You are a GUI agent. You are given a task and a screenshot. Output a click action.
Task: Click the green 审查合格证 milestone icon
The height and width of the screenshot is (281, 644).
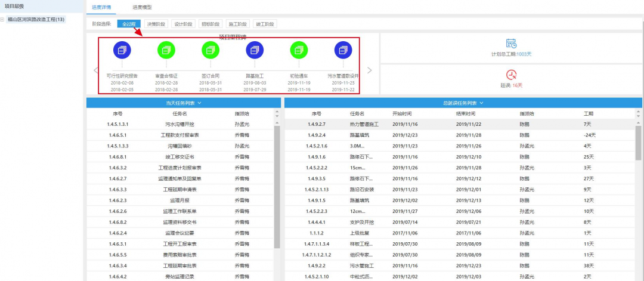166,50
